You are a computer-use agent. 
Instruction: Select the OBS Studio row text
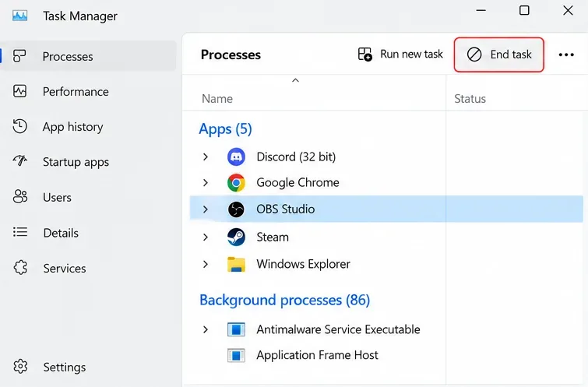(285, 209)
